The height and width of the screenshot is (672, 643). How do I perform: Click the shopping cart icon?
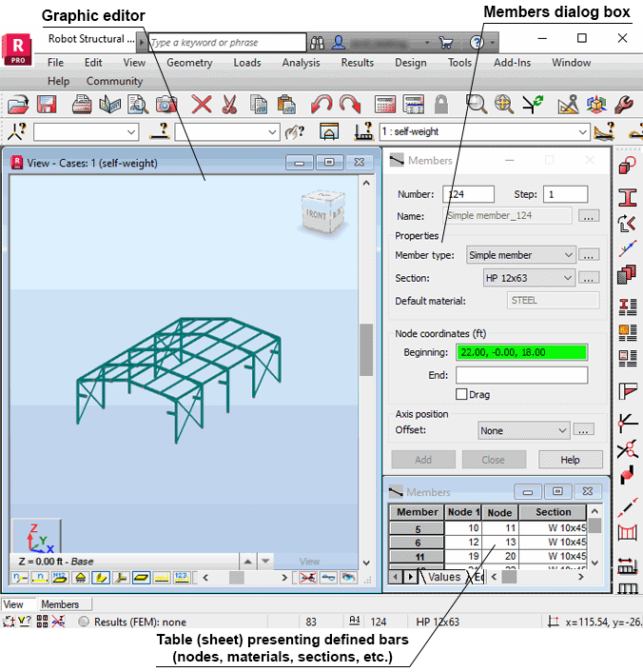pos(446,43)
